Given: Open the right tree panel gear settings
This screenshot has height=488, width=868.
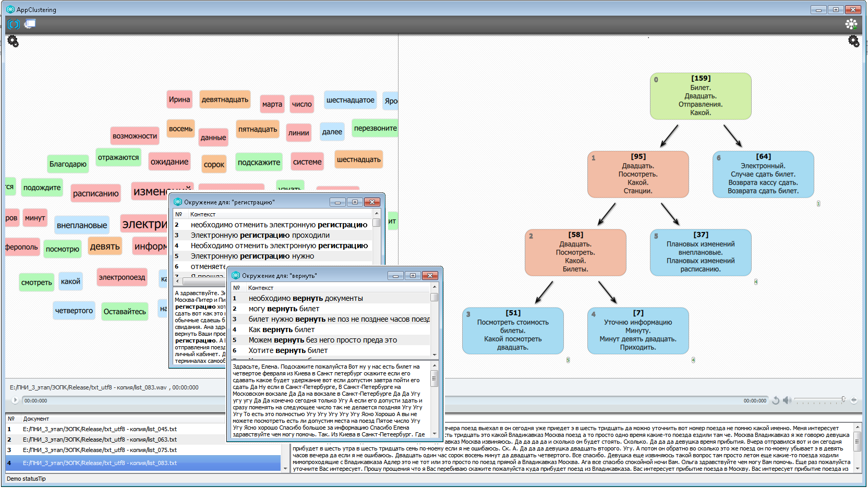Looking at the screenshot, I should pos(853,41).
